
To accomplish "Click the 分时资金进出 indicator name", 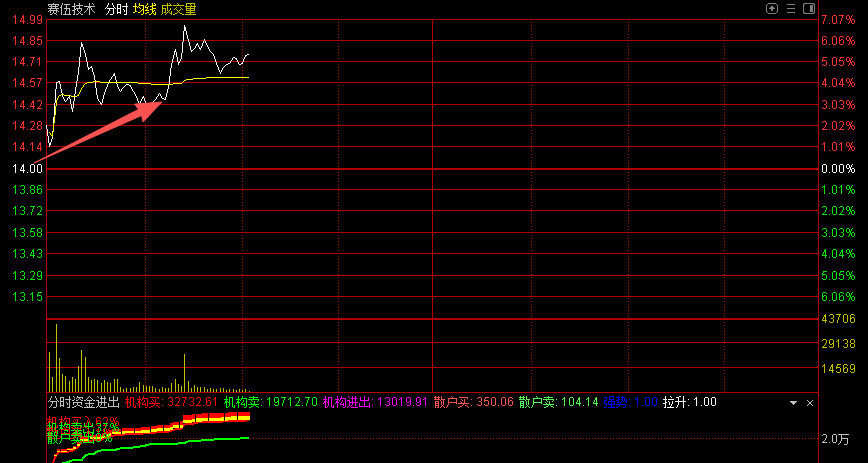I will pos(82,402).
